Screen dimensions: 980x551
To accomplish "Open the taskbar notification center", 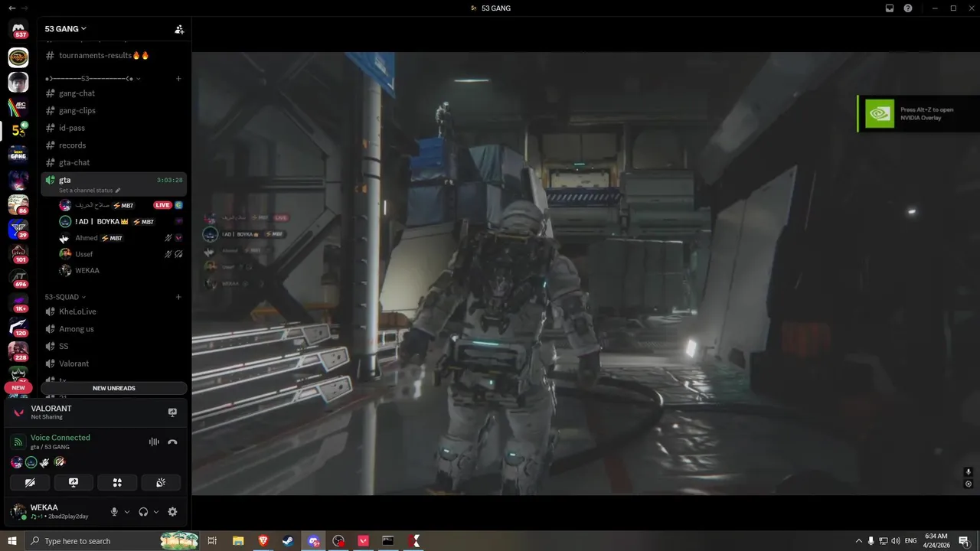I will tap(963, 541).
